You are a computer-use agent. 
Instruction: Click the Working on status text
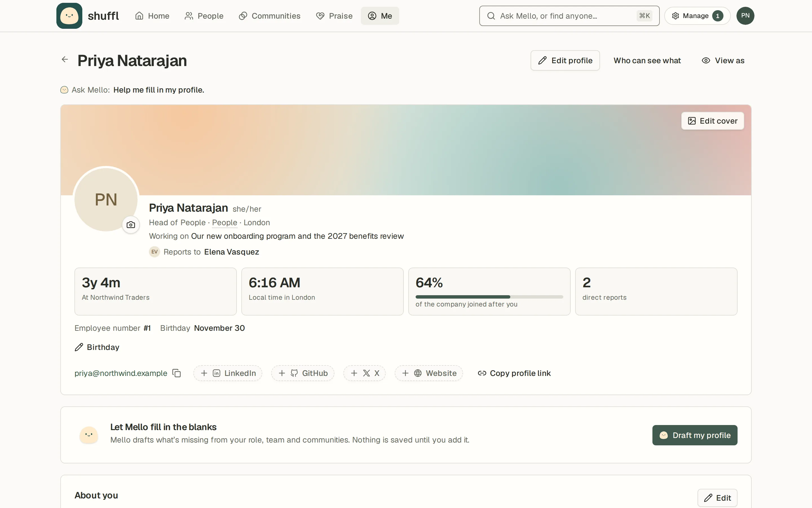[x=276, y=236]
